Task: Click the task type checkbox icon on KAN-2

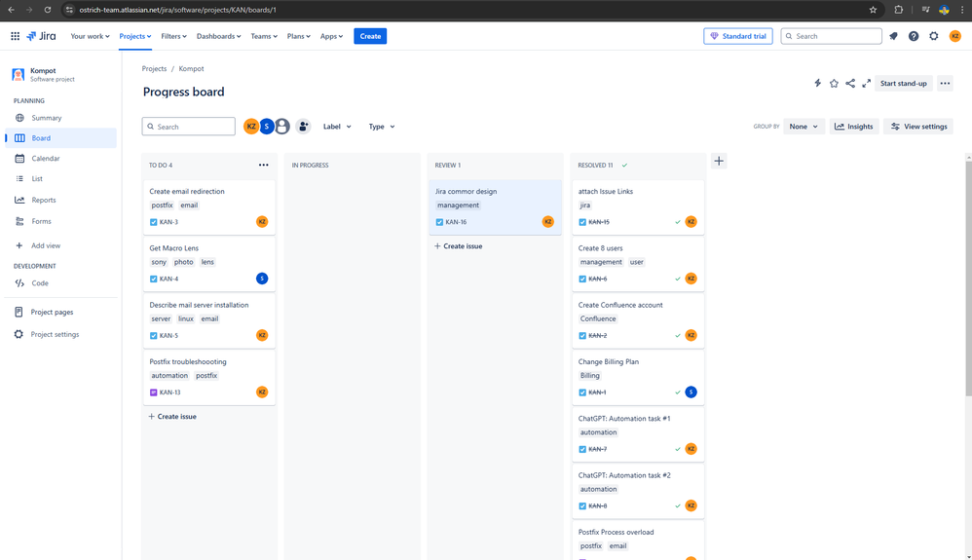Action: pyautogui.click(x=582, y=335)
